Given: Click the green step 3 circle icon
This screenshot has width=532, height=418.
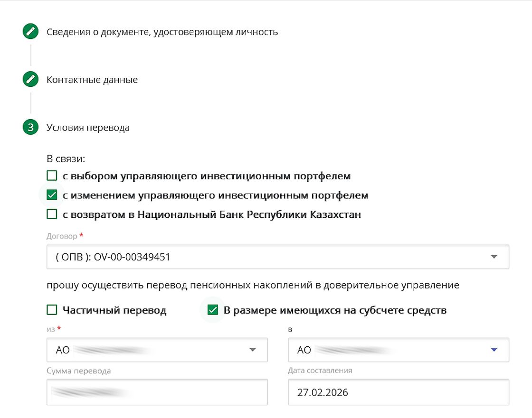Looking at the screenshot, I should coord(30,128).
